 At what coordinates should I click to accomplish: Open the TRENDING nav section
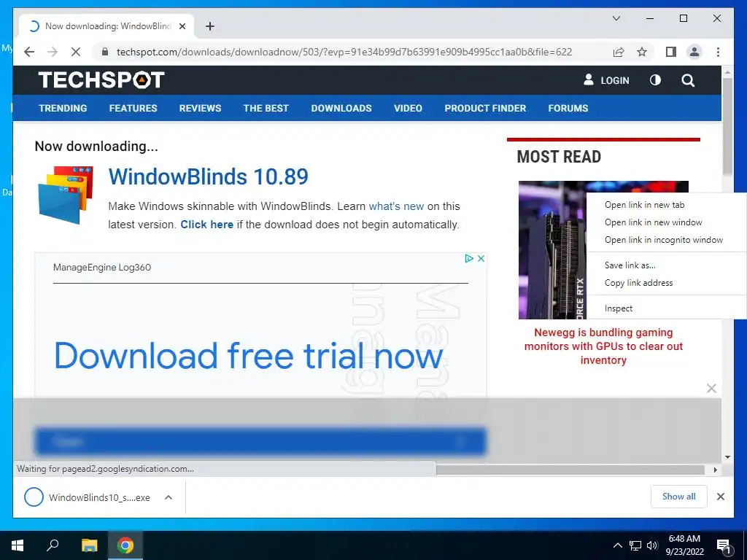coord(63,108)
